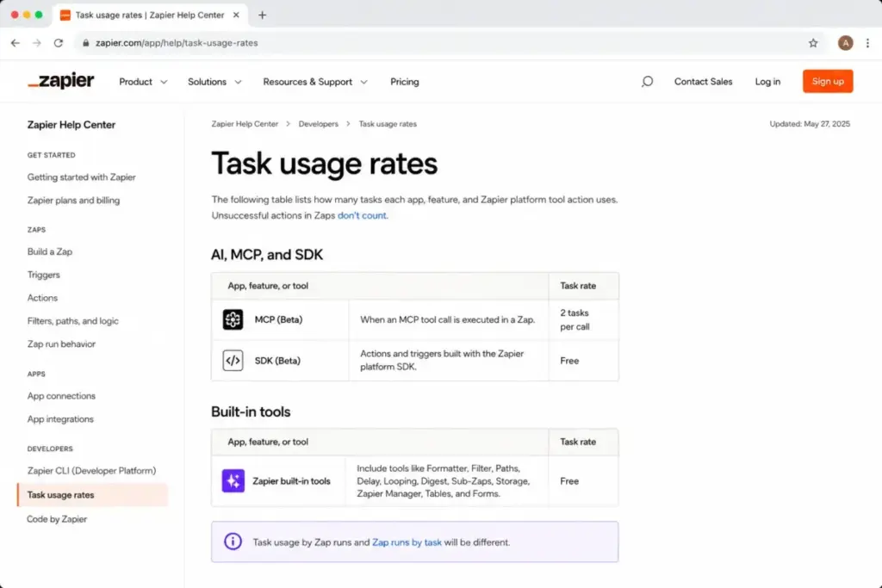Go back with the browser back arrow
Viewport: 882px width, 588px height.
click(x=16, y=43)
